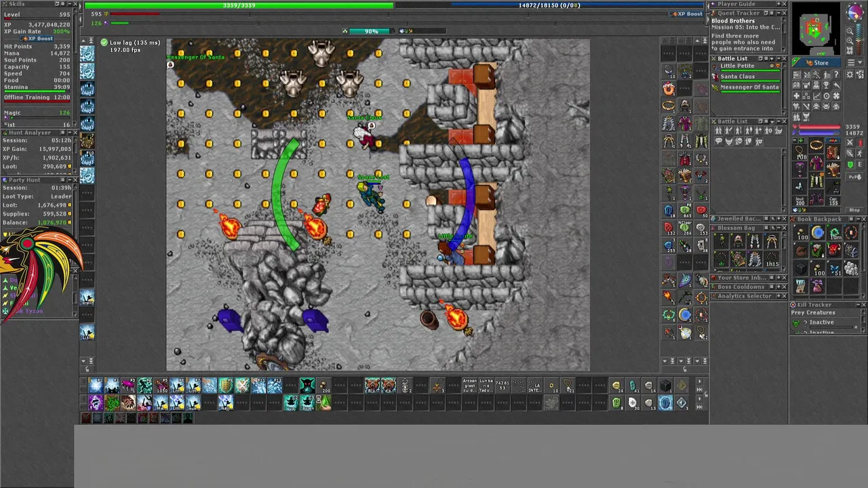868x488 pixels.
Task: Use the NClear rune with count 264
Action: click(685, 228)
